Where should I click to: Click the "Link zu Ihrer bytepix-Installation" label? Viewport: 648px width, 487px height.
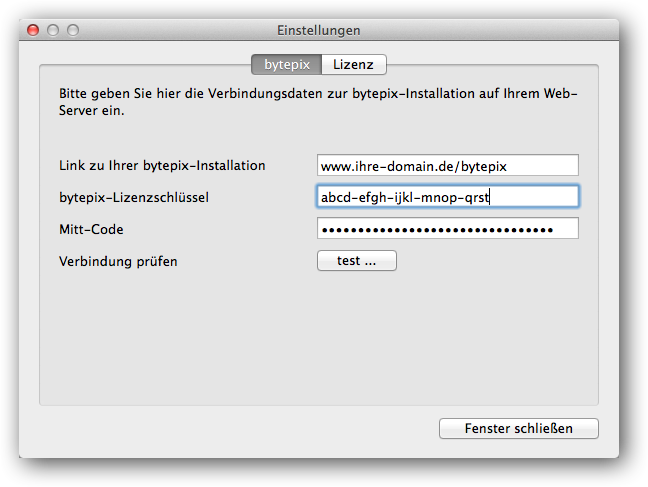[x=162, y=165]
